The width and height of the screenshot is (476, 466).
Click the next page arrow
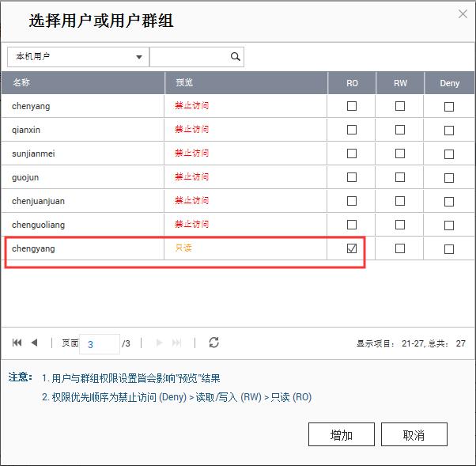click(x=159, y=343)
